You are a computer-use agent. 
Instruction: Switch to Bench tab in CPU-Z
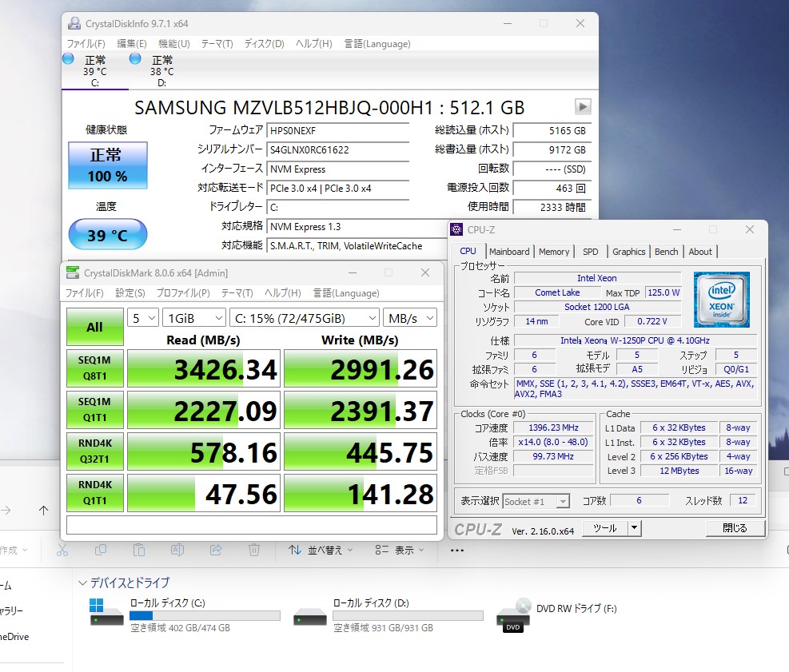(x=666, y=252)
